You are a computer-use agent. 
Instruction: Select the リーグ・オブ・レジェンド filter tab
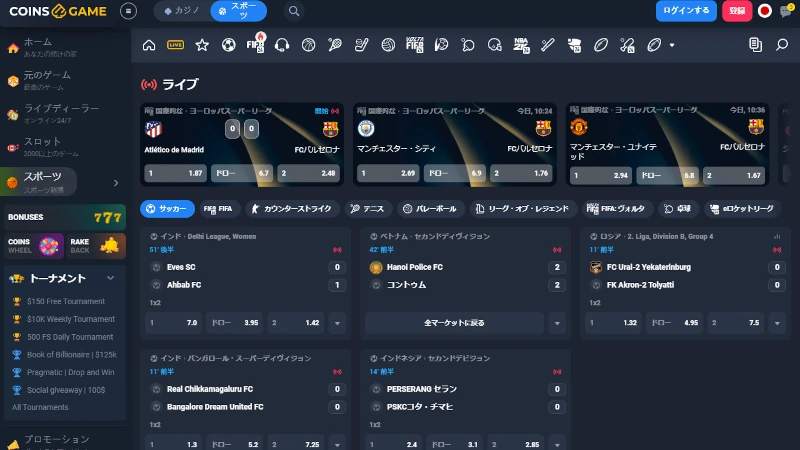pyautogui.click(x=523, y=209)
